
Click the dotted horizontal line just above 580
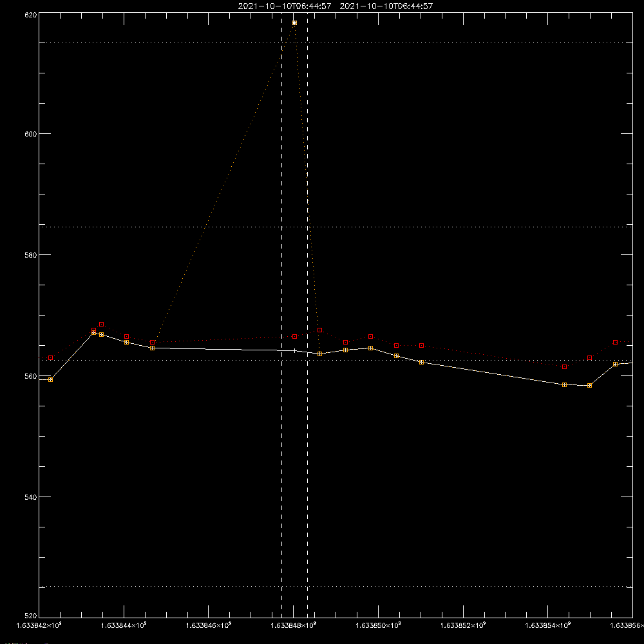[336, 227]
